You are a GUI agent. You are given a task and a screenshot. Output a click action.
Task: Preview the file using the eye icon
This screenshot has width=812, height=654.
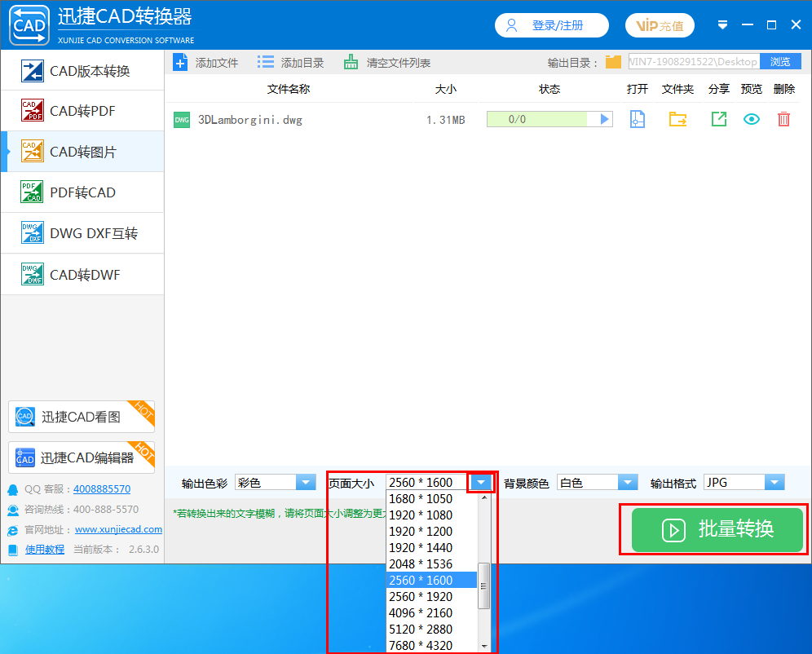(751, 120)
